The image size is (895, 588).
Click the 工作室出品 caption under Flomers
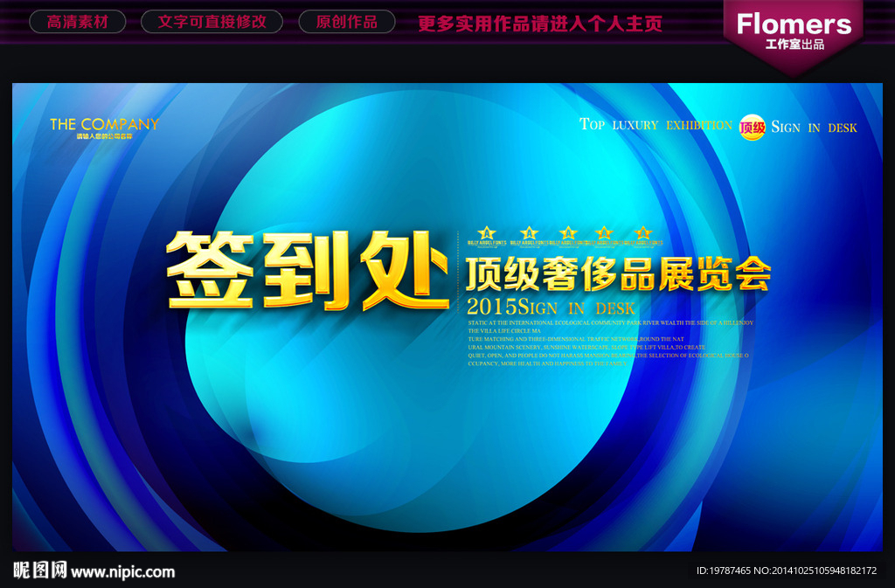[794, 45]
